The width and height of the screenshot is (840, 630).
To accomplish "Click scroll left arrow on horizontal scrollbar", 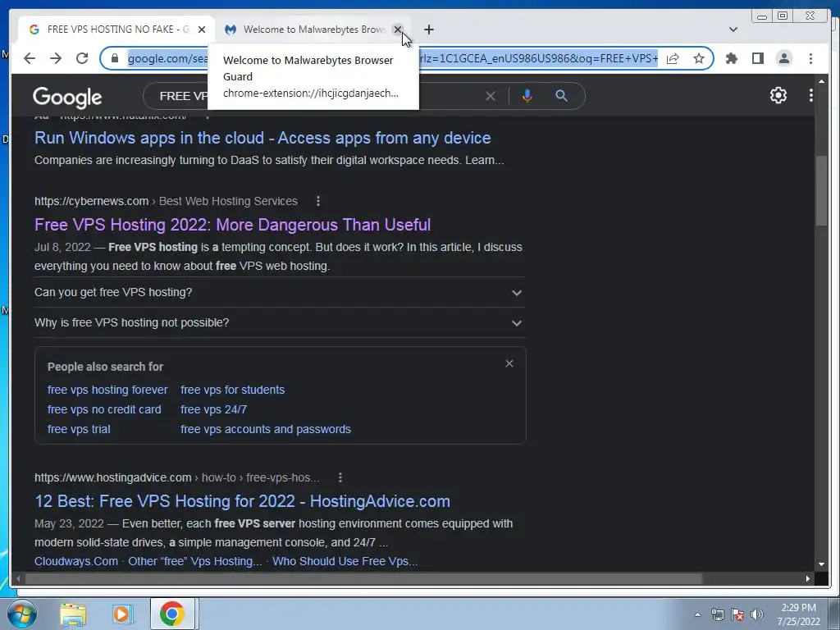I will click(18, 578).
